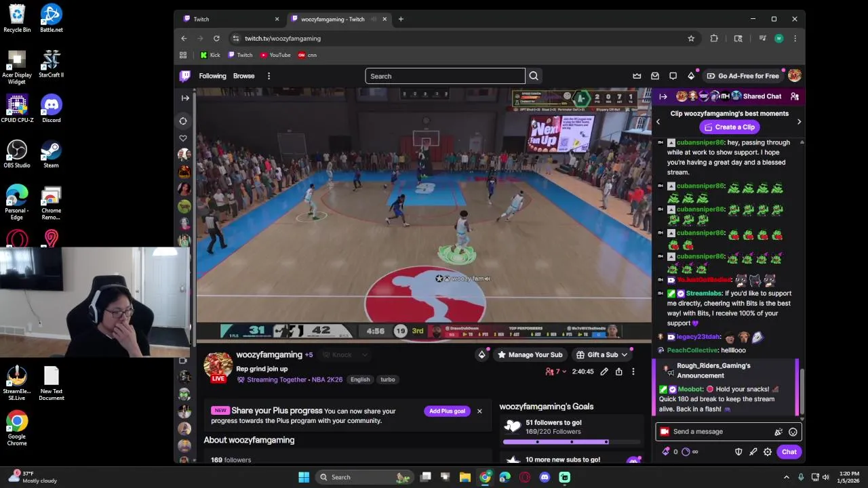868x488 pixels.
Task: Focus the Twitch Search input field
Action: (x=445, y=76)
